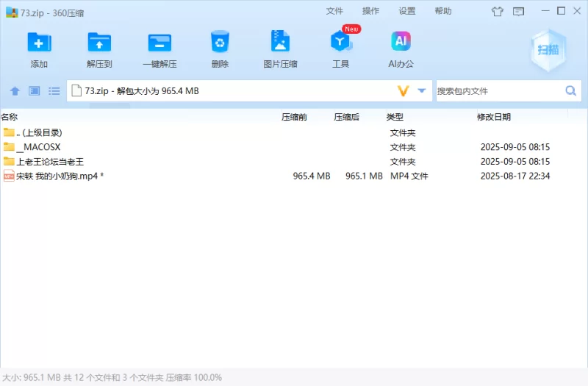Click the 解压到 (Extract to) icon
The width and height of the screenshot is (588, 386).
[x=99, y=42]
